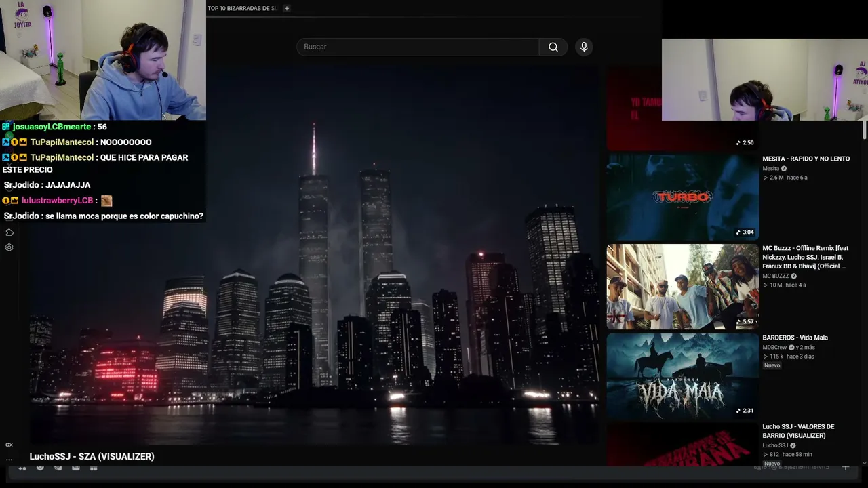Viewport: 868px width, 488px height.
Task: Visit the Mesita channel
Action: coord(770,169)
